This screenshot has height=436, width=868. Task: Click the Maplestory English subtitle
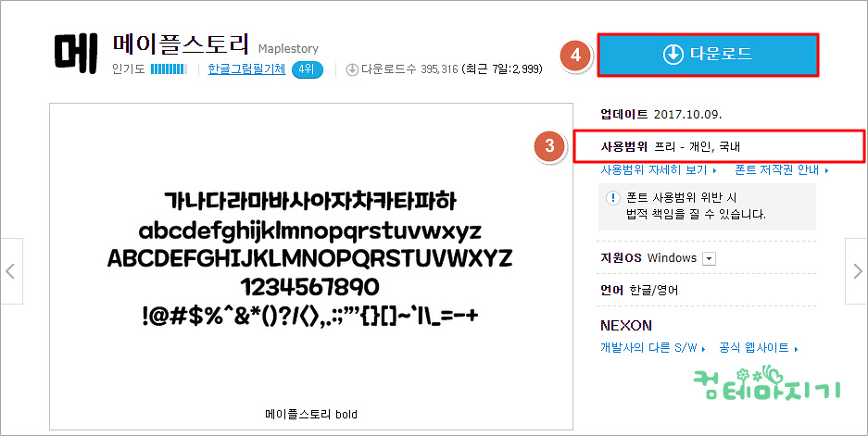coord(288,49)
